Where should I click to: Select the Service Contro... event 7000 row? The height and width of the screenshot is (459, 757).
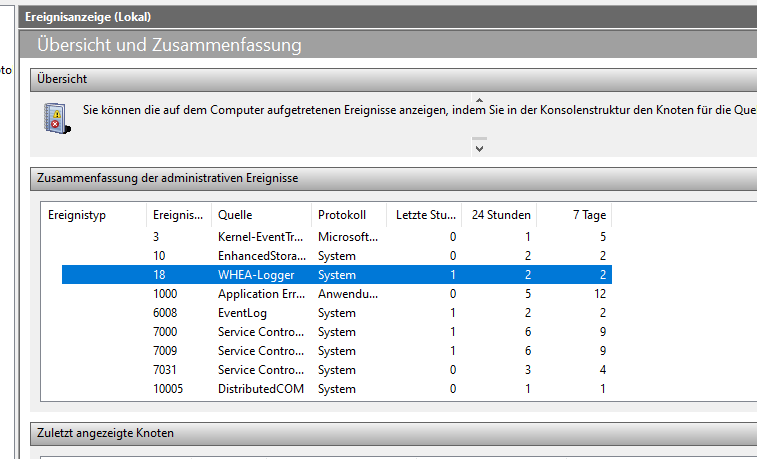pyautogui.click(x=336, y=332)
